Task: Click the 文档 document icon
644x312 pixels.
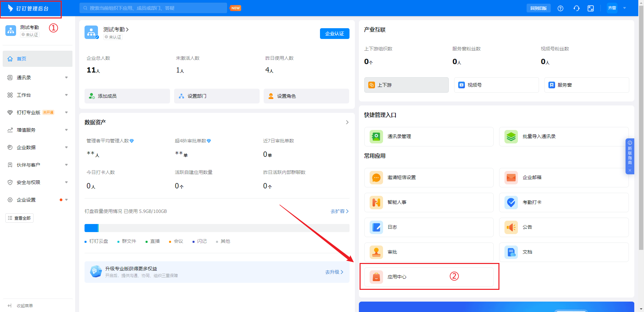Action: pyautogui.click(x=511, y=252)
